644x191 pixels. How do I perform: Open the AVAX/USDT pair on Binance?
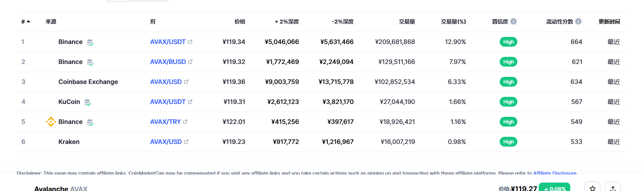point(168,42)
